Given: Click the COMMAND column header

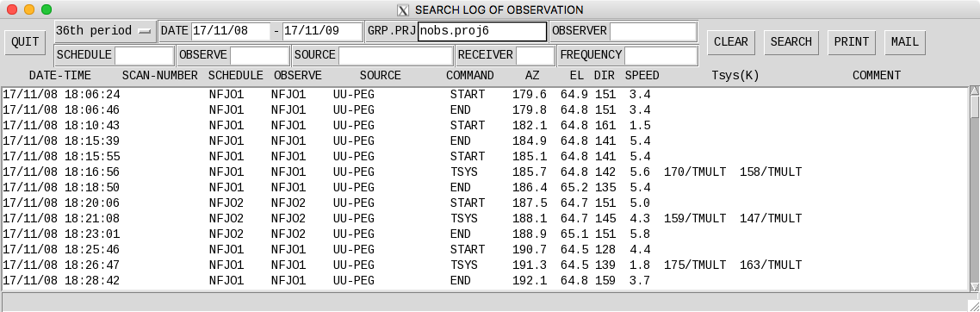Looking at the screenshot, I should [x=470, y=76].
